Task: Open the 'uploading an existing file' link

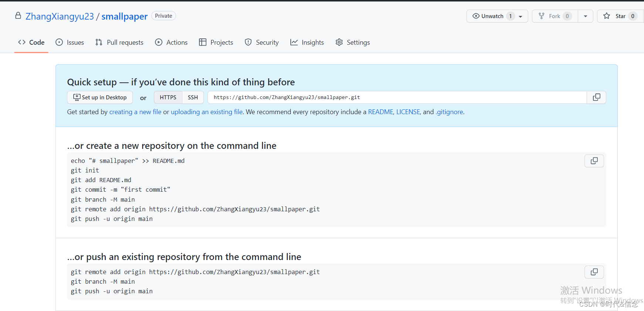Action: tap(206, 112)
